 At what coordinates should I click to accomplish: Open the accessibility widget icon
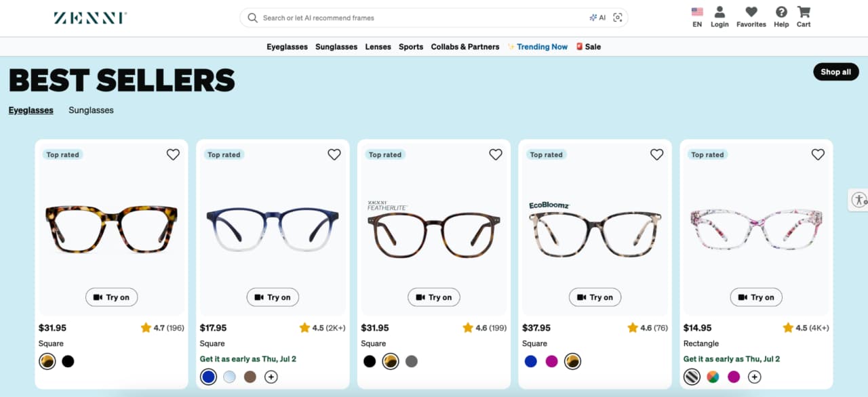[x=859, y=200]
